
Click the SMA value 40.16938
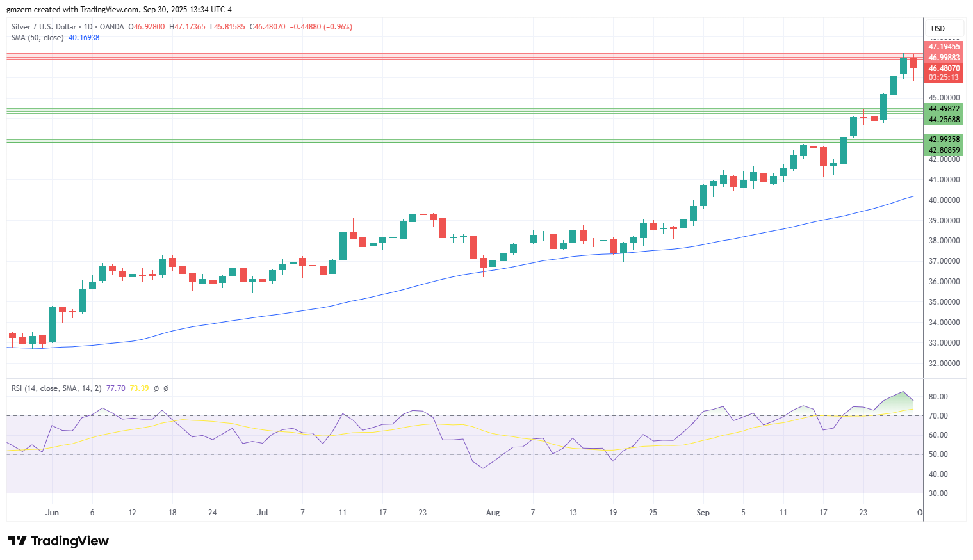[x=84, y=38]
